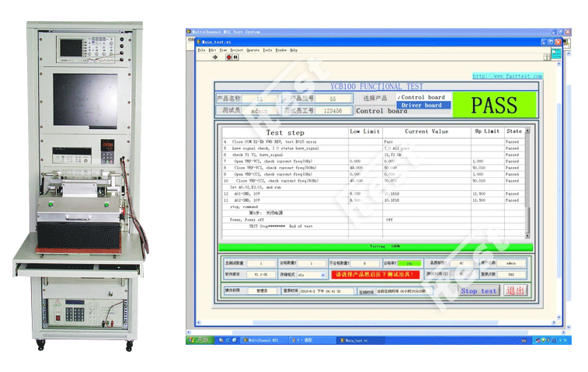Viewport: 588px width, 372px height.
Task: Click the VI icon in top-right corner
Action: click(x=558, y=54)
